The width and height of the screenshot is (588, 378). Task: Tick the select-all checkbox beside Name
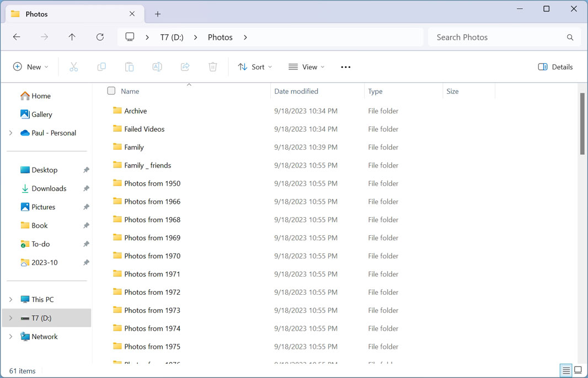(111, 91)
